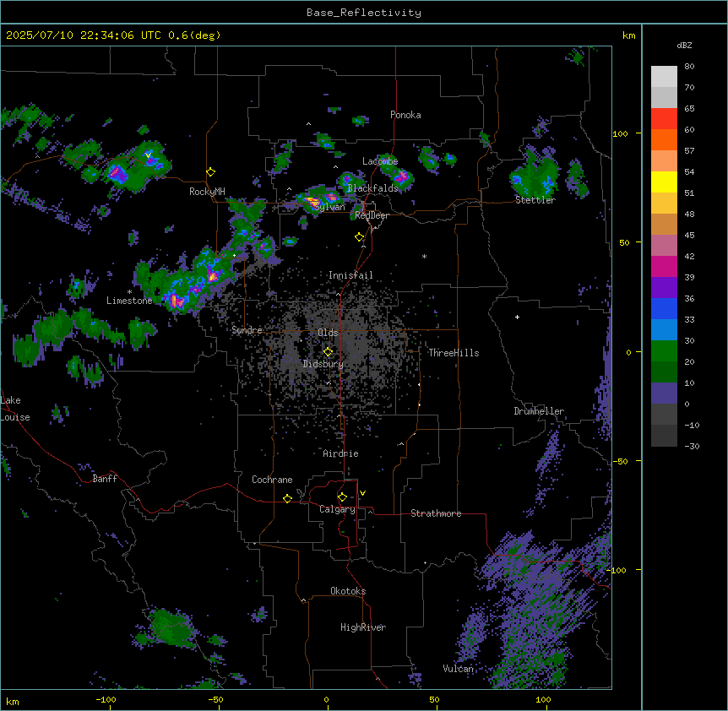Select the Stettler label
728x711 pixels.
click(x=535, y=200)
